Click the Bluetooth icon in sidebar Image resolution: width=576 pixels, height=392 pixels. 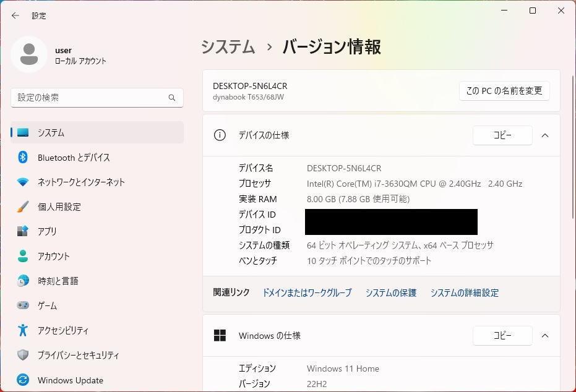tap(23, 158)
